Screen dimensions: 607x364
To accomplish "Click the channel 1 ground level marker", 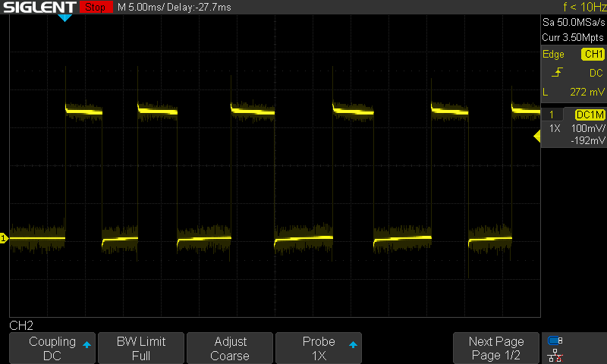I will click(x=4, y=238).
